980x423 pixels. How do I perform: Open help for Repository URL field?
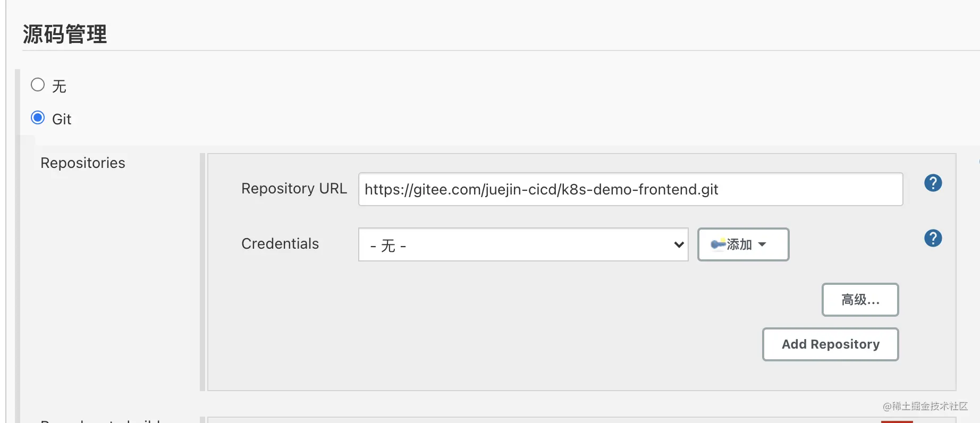coord(933,183)
